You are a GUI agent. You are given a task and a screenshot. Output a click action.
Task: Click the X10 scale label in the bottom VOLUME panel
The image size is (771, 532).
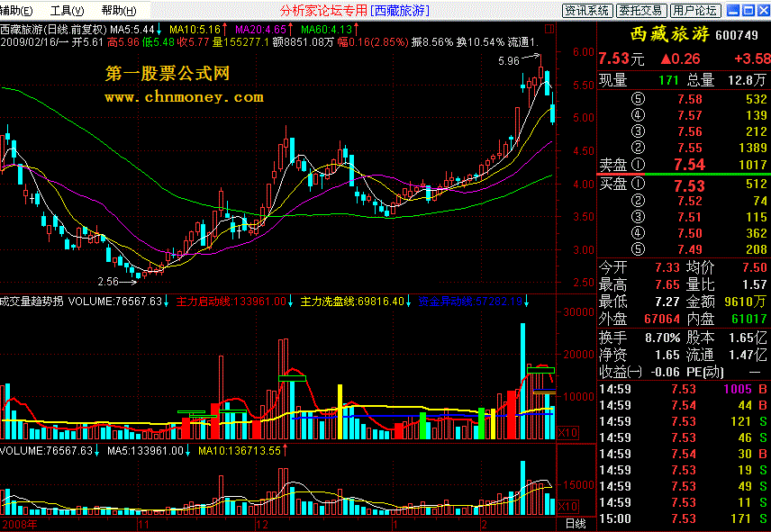click(568, 506)
